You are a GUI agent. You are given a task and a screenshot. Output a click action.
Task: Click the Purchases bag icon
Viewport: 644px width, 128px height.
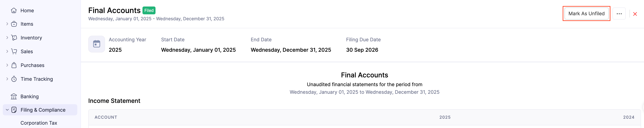tap(14, 65)
